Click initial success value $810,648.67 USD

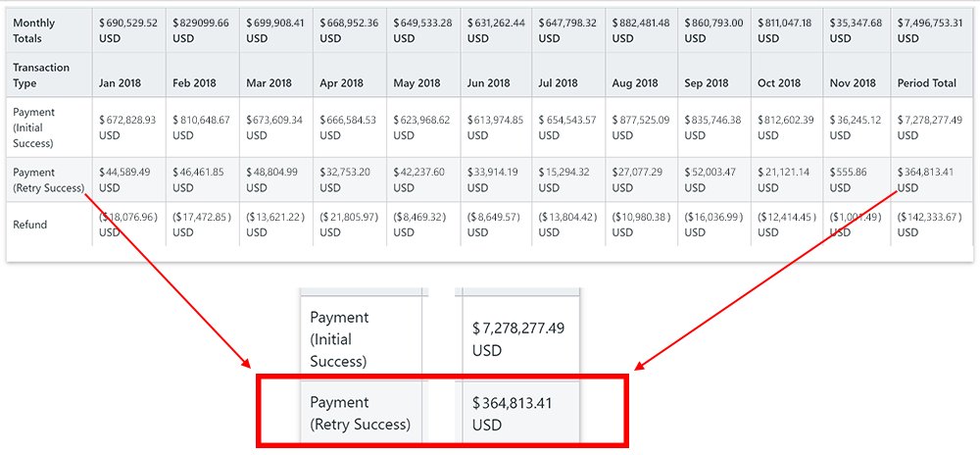[201, 127]
